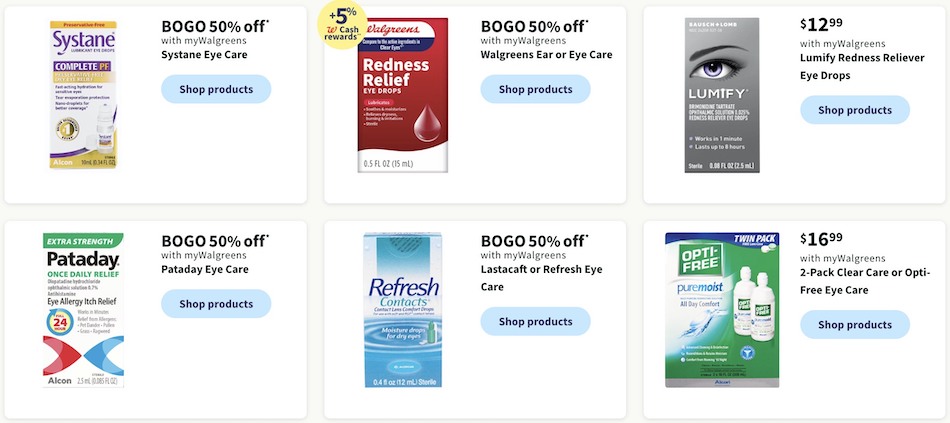
Task: View the Opti-Free Puremoist twin pack image
Action: [722, 310]
